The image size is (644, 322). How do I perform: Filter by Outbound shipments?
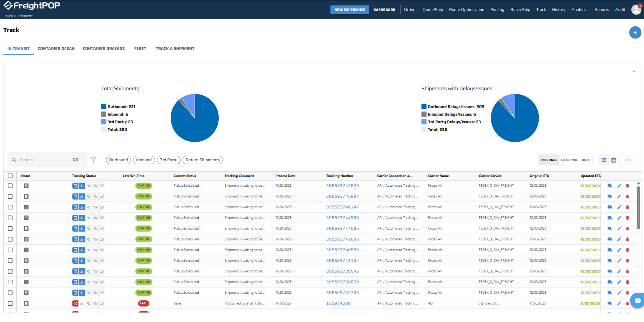118,160
